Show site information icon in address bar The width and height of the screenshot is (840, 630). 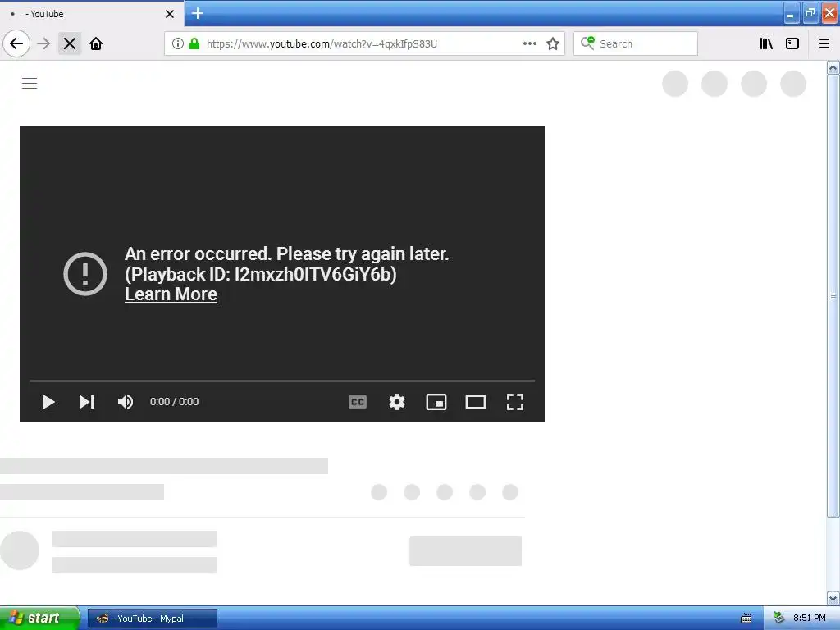click(178, 43)
